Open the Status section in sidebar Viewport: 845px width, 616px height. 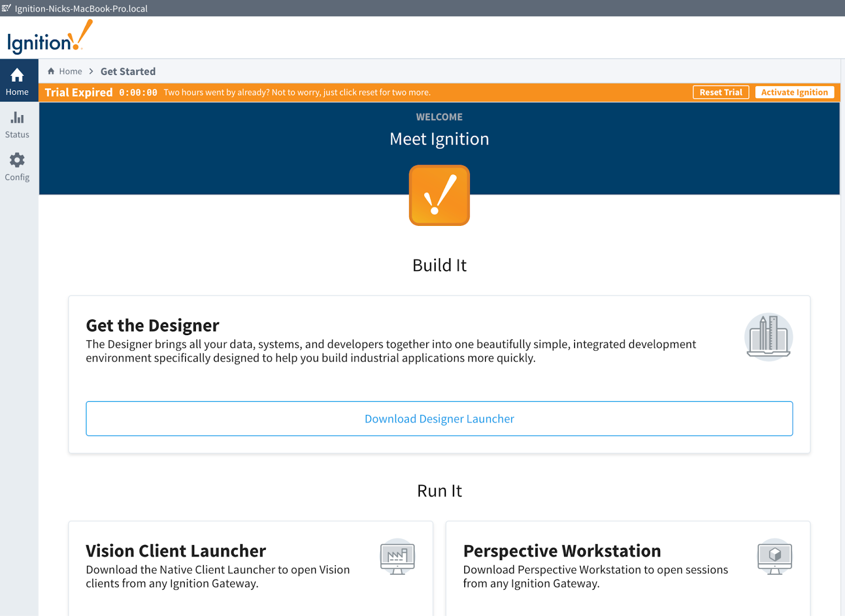pos(17,125)
